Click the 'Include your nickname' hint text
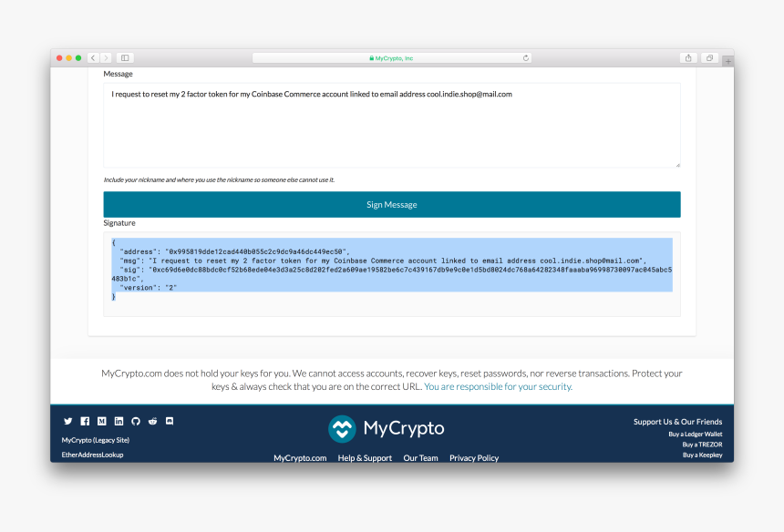Screen dimensions: 784x532 click(x=219, y=179)
